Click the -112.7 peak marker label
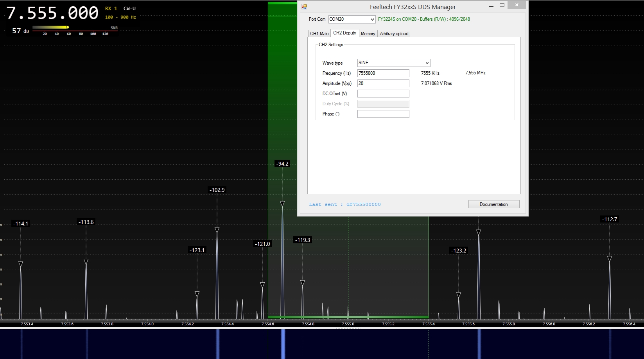Image resolution: width=644 pixels, height=359 pixels. click(x=610, y=219)
